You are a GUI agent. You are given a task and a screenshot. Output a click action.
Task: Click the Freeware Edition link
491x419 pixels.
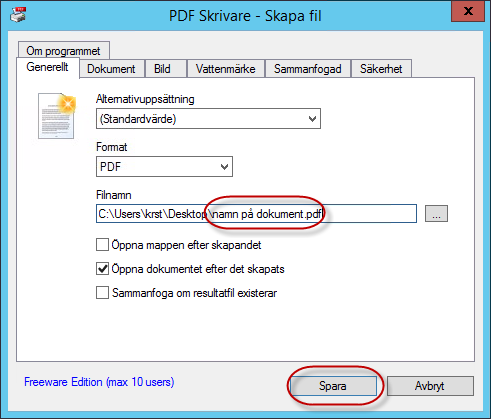[99, 382]
